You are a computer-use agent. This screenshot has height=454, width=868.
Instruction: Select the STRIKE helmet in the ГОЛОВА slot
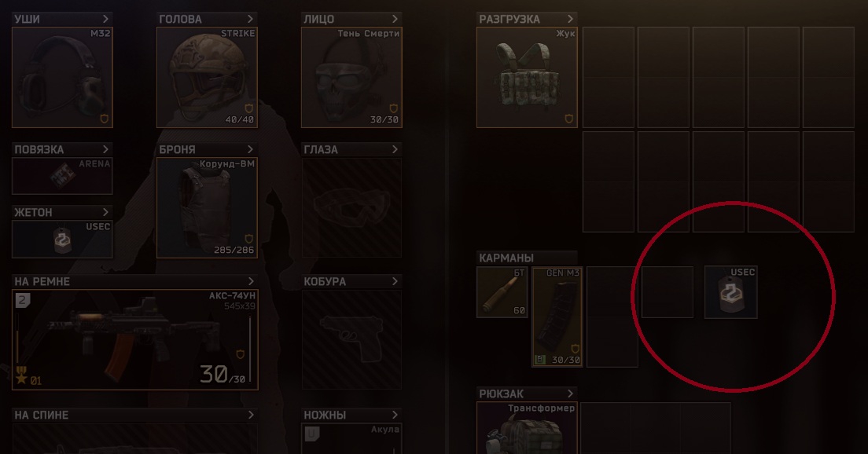point(207,78)
